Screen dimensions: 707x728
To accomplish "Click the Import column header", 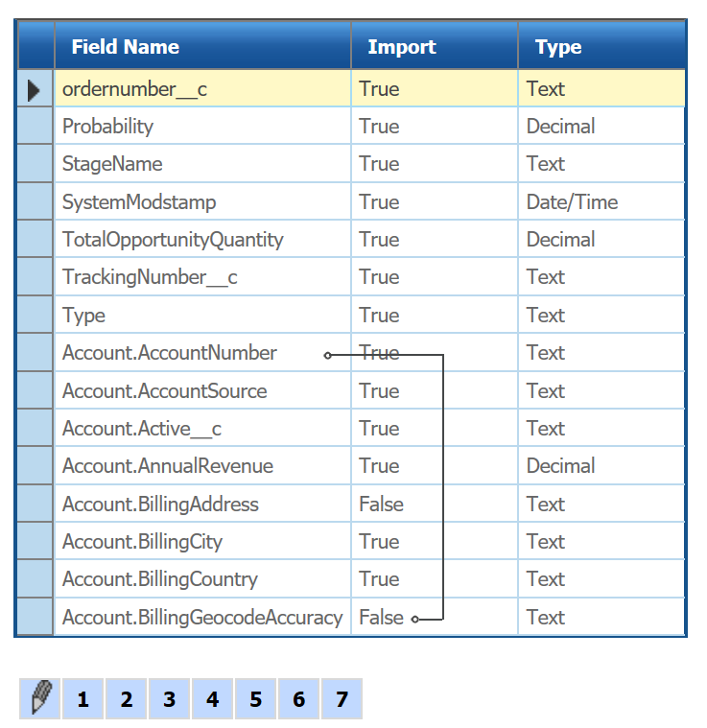I will tap(402, 47).
